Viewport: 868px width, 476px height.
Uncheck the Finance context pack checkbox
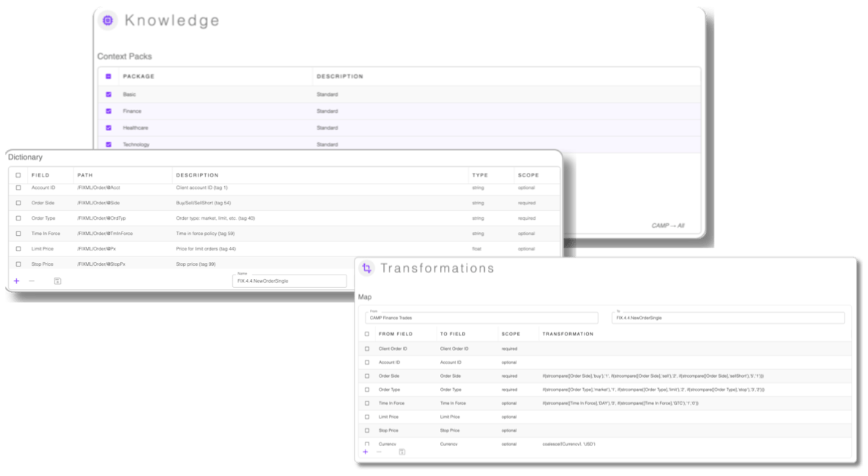(x=108, y=111)
